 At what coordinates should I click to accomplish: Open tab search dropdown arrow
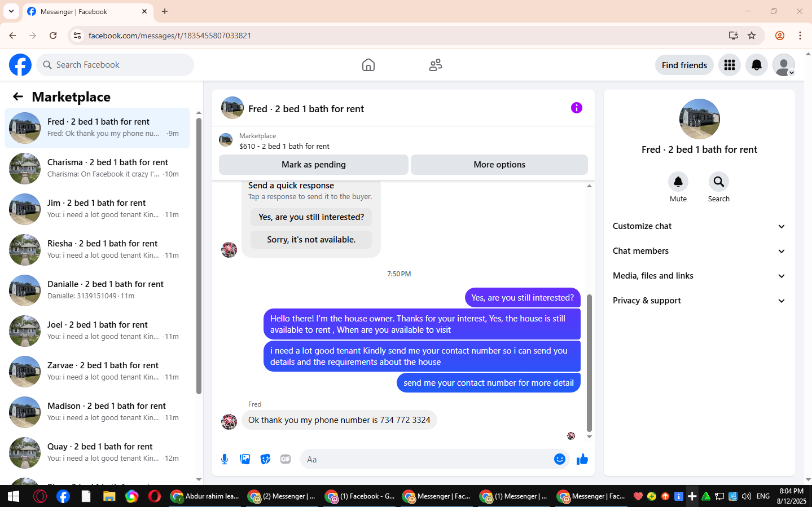(x=11, y=11)
